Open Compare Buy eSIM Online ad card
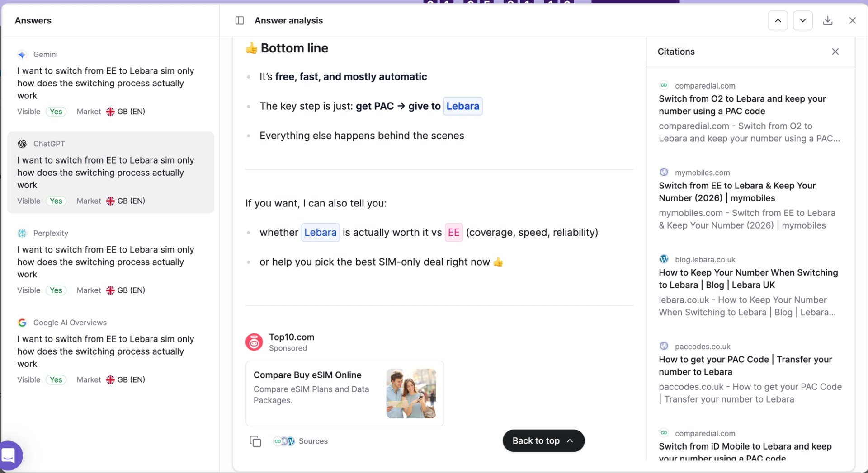The image size is (868, 473). [344, 393]
